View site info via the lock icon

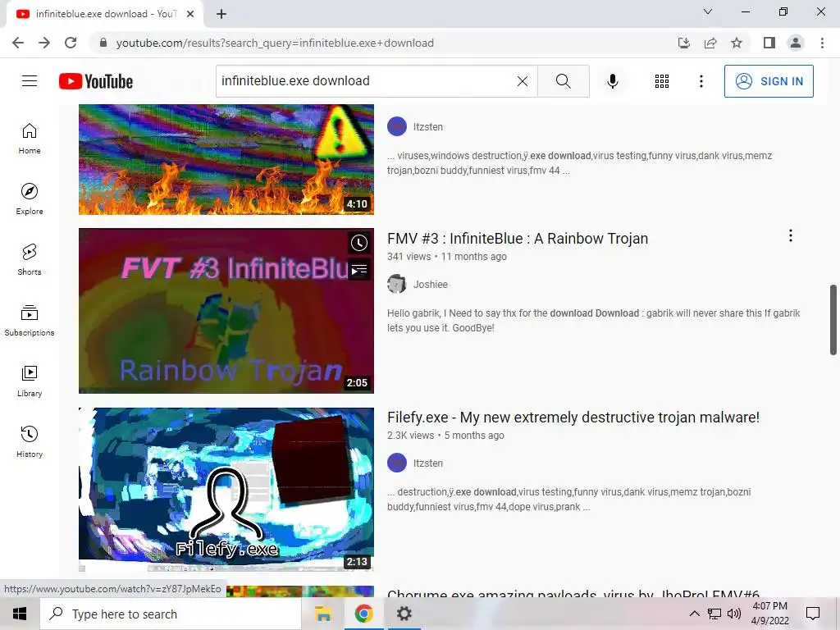[x=103, y=43]
